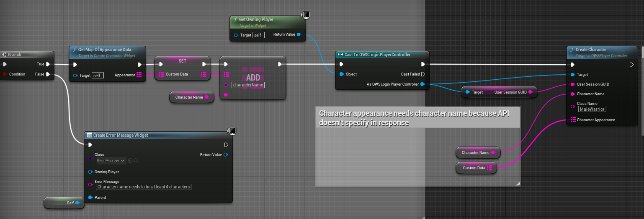Click the error message text field
The height and width of the screenshot is (219, 644).
[x=144, y=187]
